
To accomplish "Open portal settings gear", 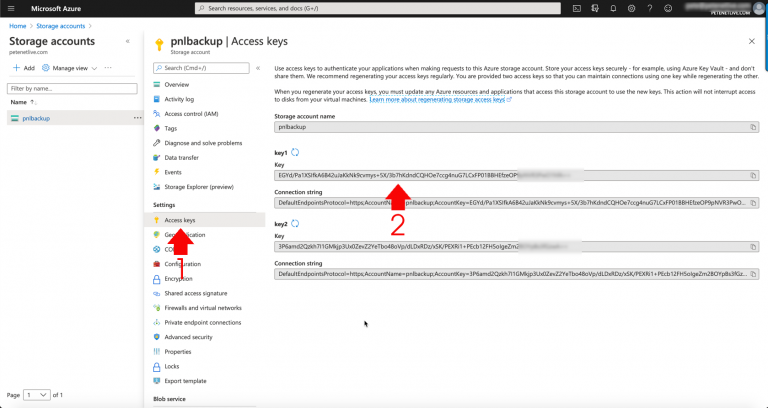I will [631, 8].
